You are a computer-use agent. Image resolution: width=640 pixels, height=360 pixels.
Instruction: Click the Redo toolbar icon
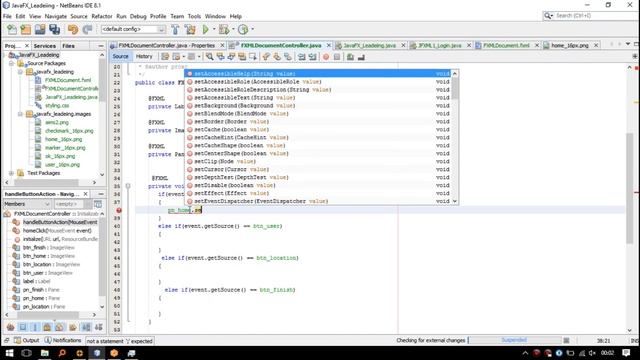[87, 29]
